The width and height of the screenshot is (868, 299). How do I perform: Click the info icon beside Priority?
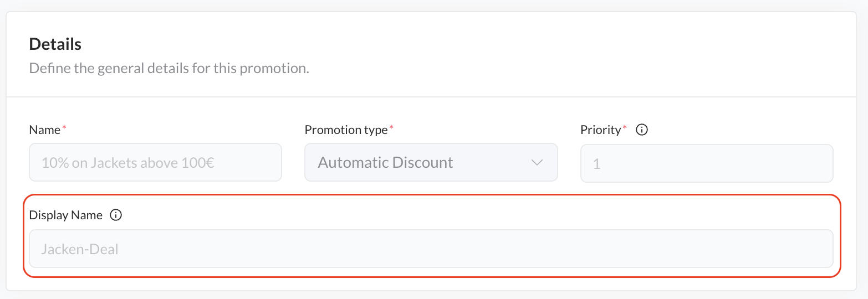(x=642, y=130)
